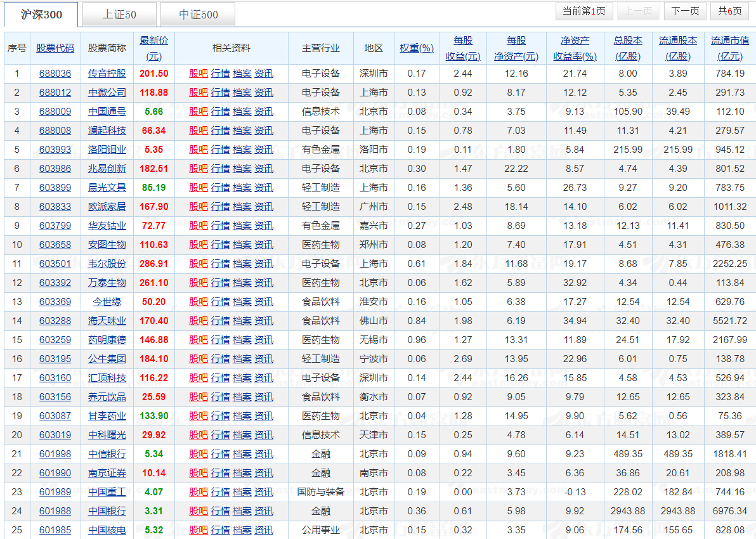Open 资讯 link for 中信银行

tap(264, 453)
